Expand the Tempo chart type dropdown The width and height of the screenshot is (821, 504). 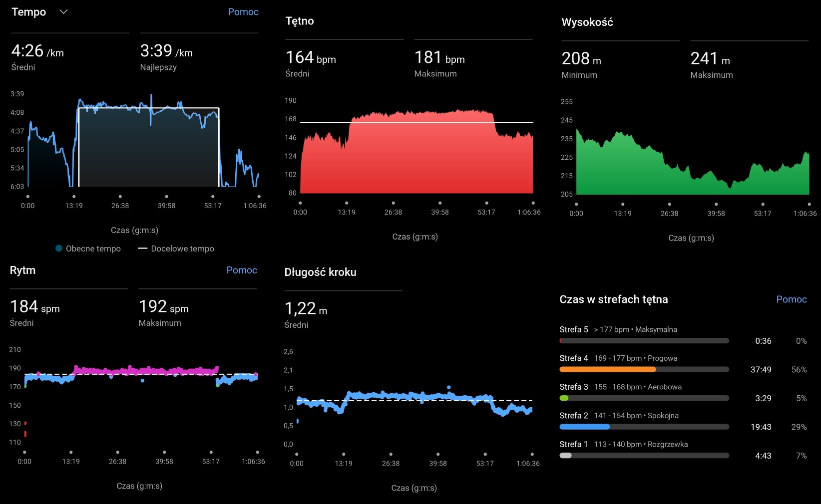pyautogui.click(x=63, y=12)
